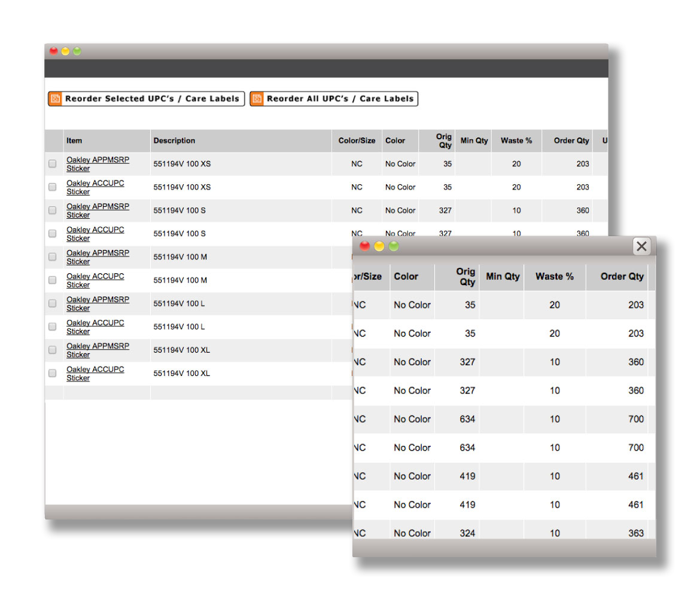Click Reorder All UPC's / Care Labels button
The width and height of the screenshot is (700, 605).
(334, 99)
